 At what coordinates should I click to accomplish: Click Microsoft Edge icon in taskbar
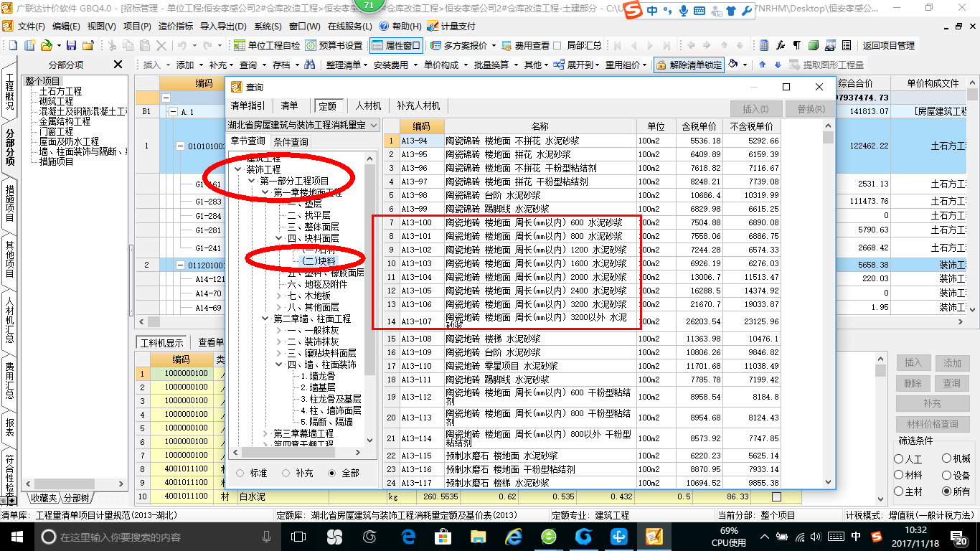click(409, 536)
